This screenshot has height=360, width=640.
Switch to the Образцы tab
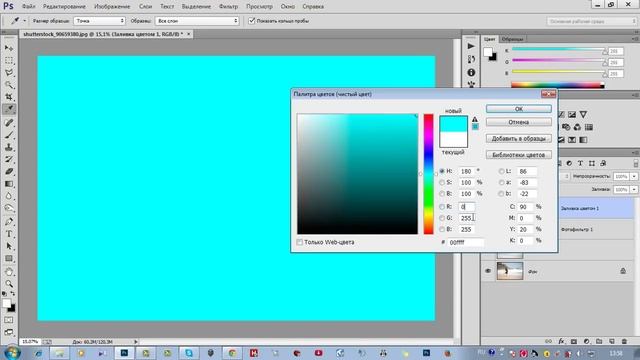coord(512,39)
